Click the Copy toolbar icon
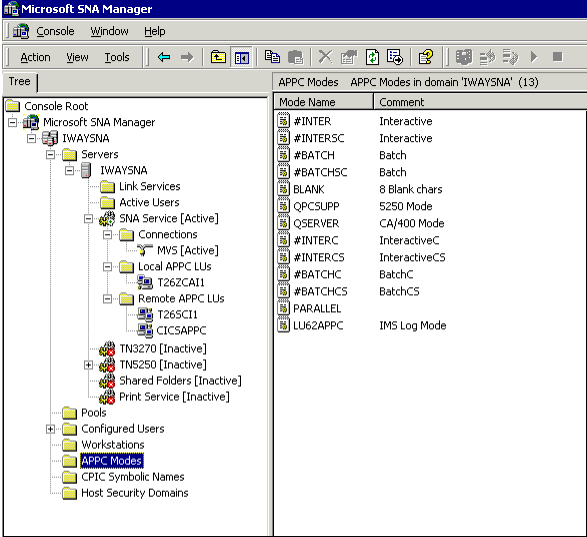 coord(272,57)
